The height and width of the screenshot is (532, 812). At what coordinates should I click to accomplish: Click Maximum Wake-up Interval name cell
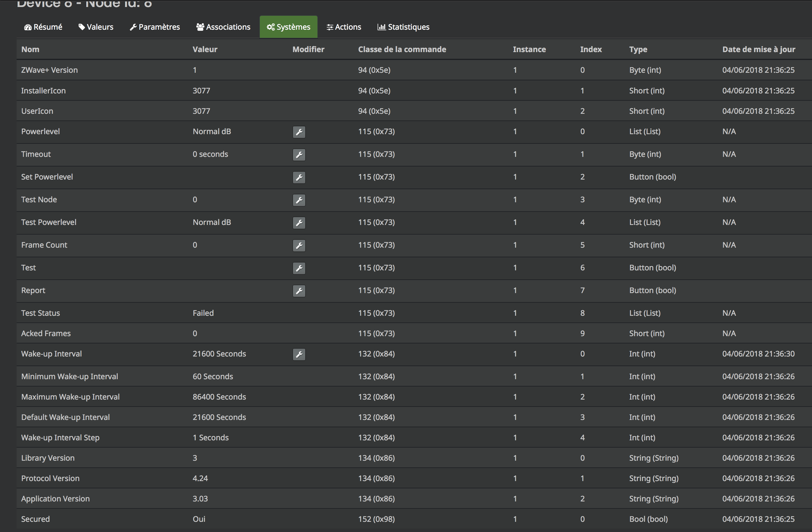pyautogui.click(x=70, y=397)
